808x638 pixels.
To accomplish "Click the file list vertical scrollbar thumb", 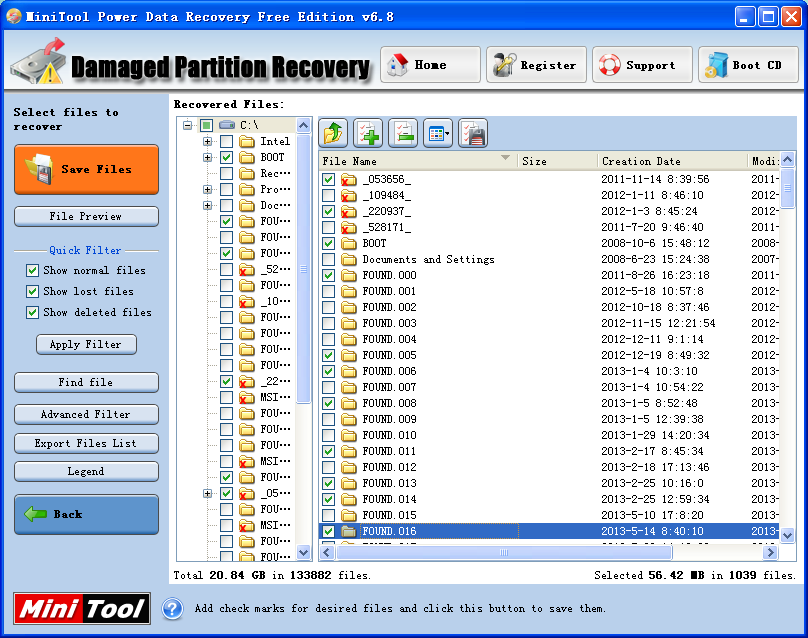I will [x=787, y=188].
